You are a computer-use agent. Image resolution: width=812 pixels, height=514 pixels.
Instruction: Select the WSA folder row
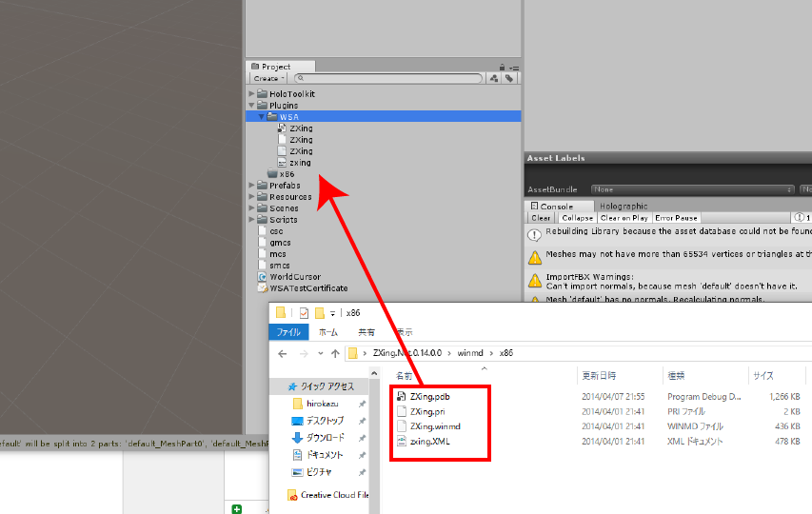coord(384,116)
